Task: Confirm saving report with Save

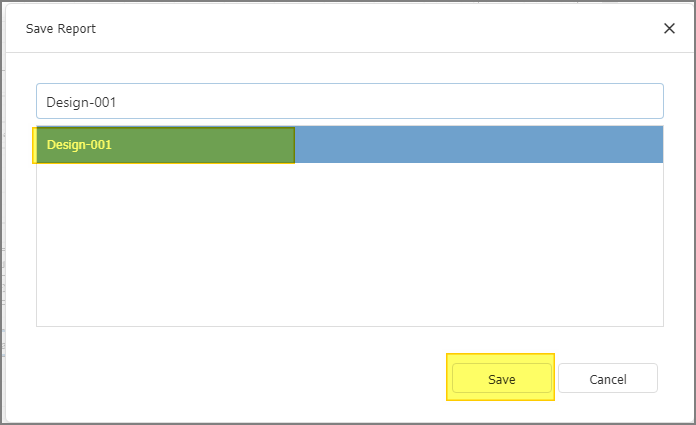Action: (501, 378)
